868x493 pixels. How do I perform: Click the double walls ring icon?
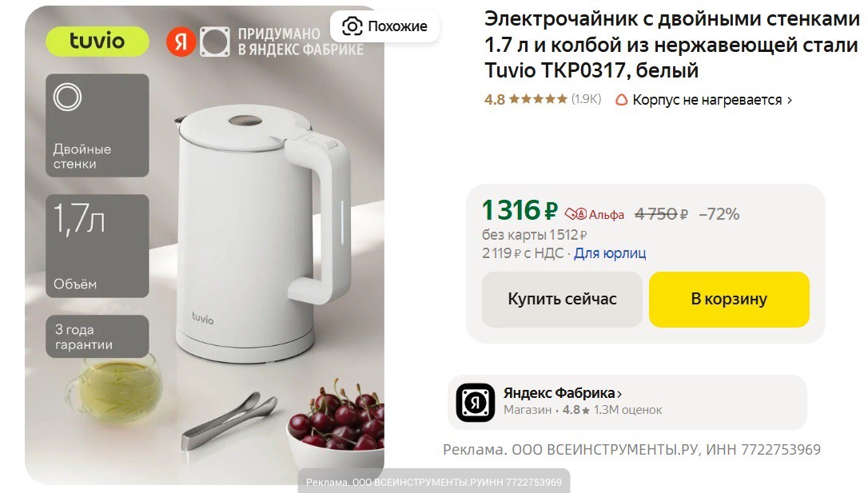coord(67,97)
